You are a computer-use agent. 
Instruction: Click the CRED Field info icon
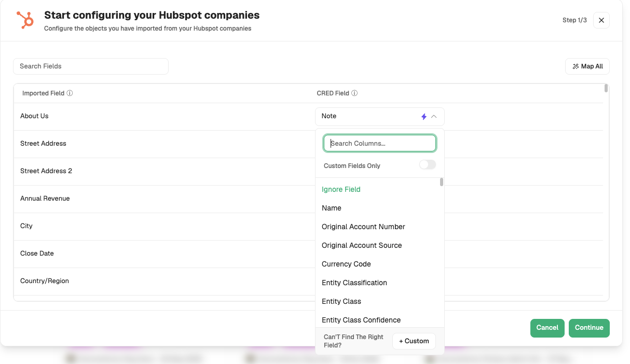pyautogui.click(x=354, y=93)
